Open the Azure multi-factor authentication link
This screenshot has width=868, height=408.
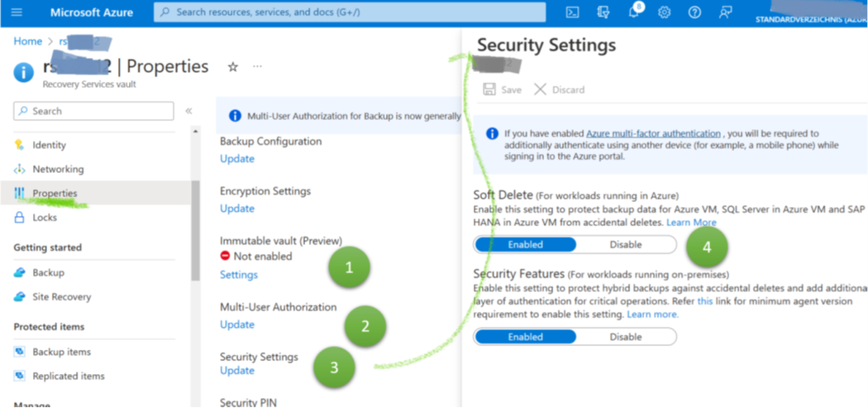(x=653, y=133)
